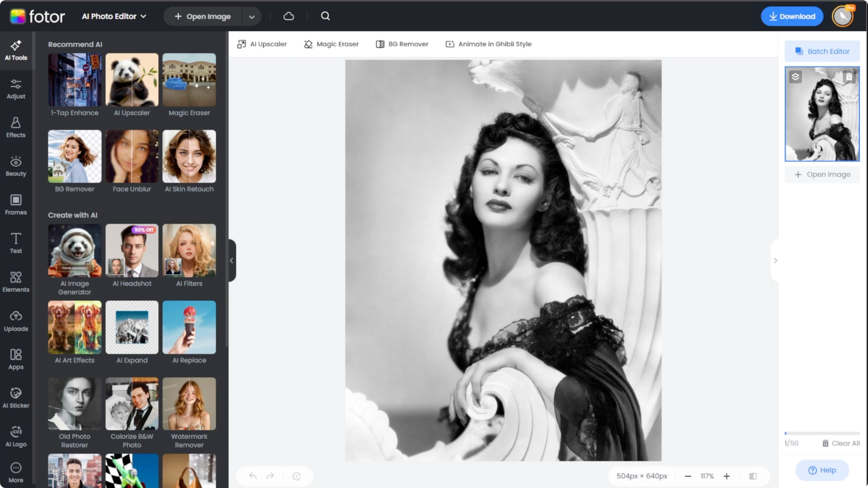Zoom in with the plus button
868x488 pixels.
pyautogui.click(x=726, y=476)
